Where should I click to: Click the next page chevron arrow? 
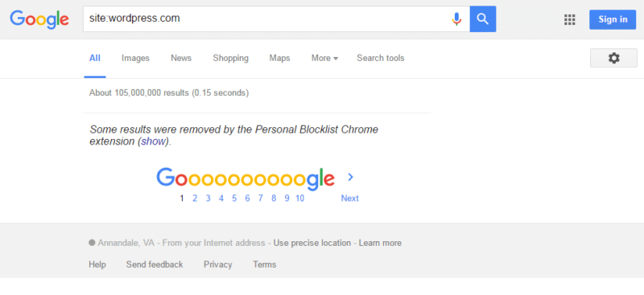350,178
